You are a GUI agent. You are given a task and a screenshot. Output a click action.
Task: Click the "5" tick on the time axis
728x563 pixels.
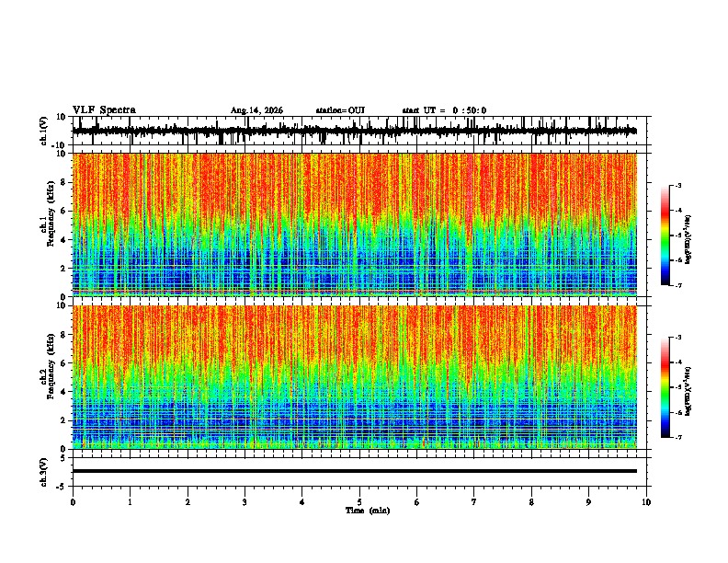tap(359, 502)
